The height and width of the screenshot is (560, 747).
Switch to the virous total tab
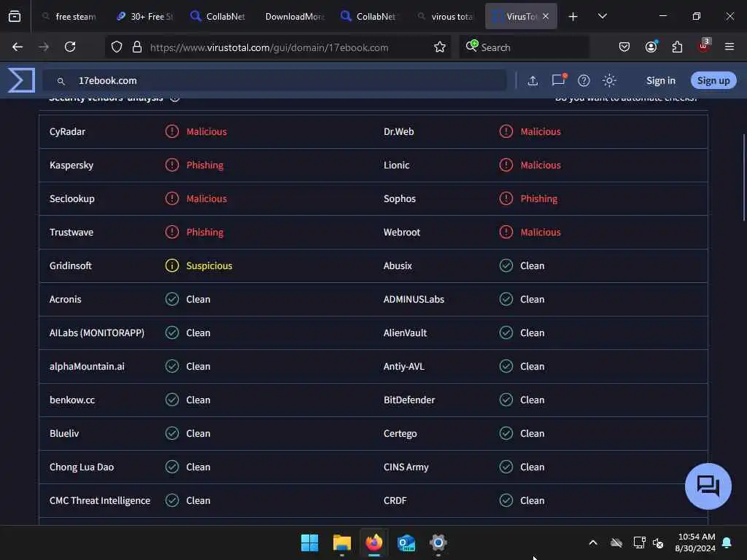point(445,16)
